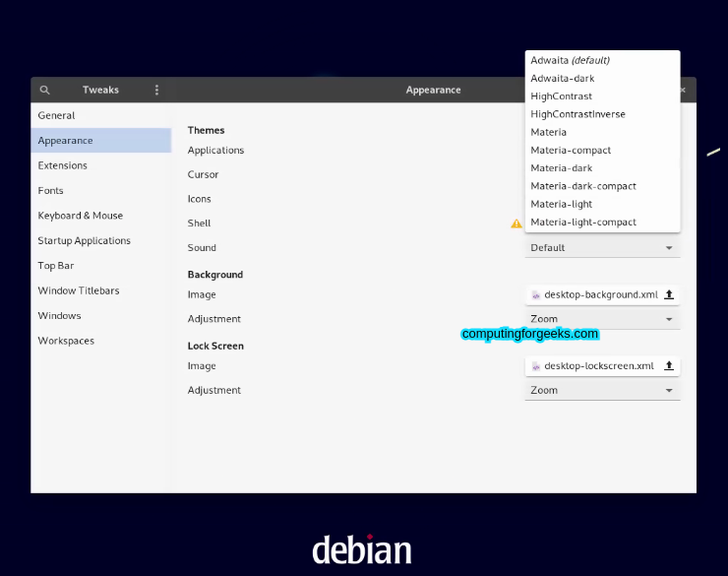Image resolution: width=728 pixels, height=576 pixels.
Task: Click the Icons theme label
Action: (199, 199)
